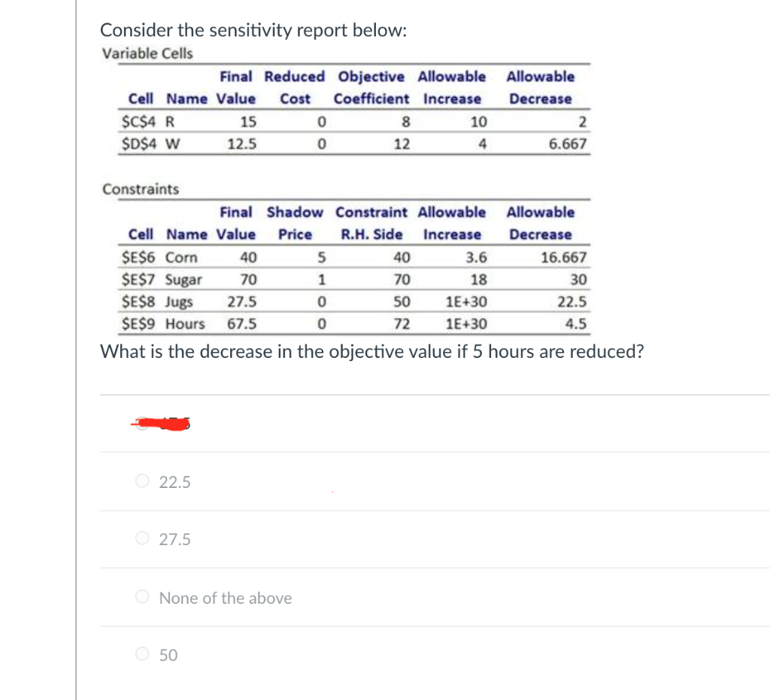Viewport: 770px width, 700px height.
Task: Select the Constraints heading
Action: point(141,189)
